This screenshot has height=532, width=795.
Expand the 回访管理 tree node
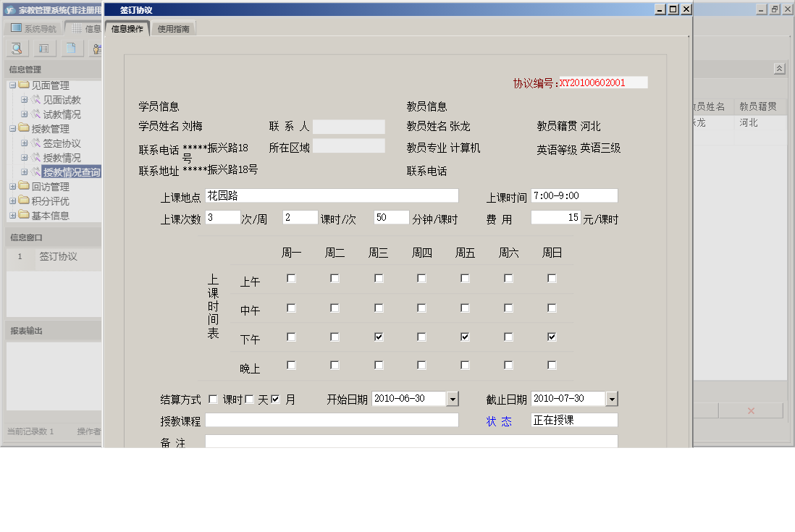pyautogui.click(x=13, y=187)
